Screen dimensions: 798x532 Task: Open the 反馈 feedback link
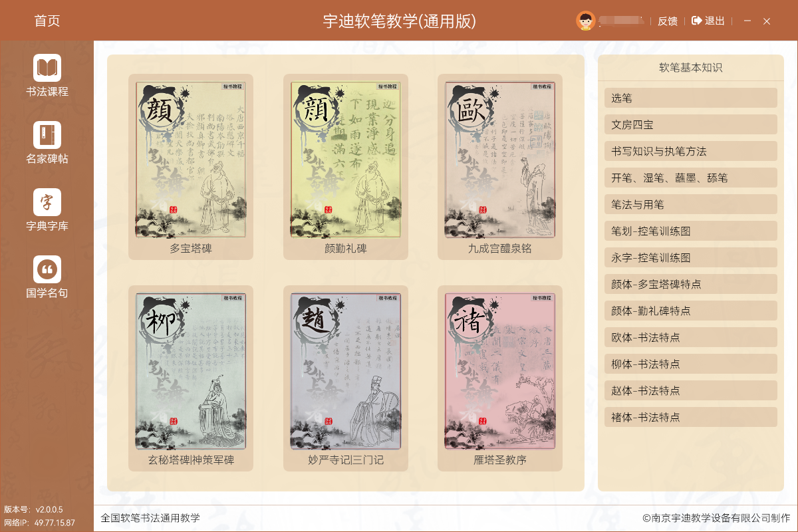[667, 21]
